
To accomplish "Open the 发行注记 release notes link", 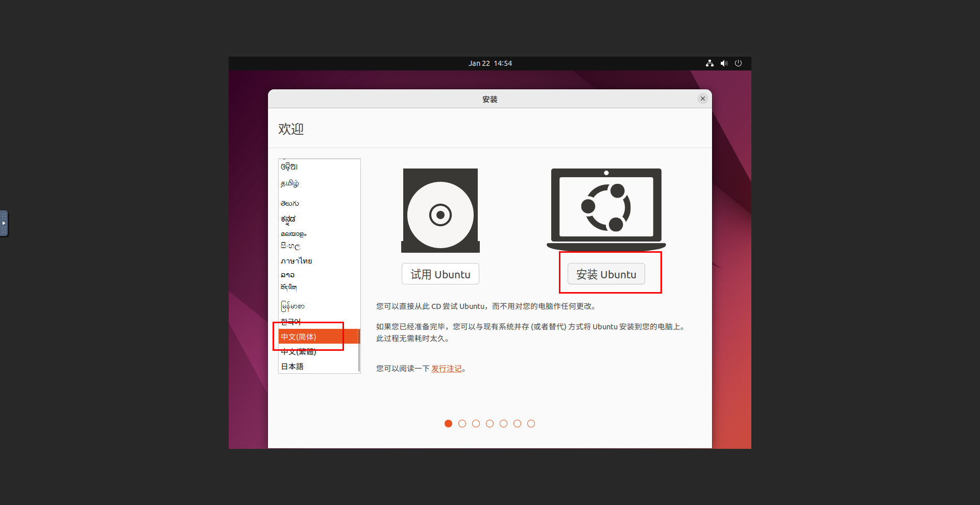I will 446,369.
